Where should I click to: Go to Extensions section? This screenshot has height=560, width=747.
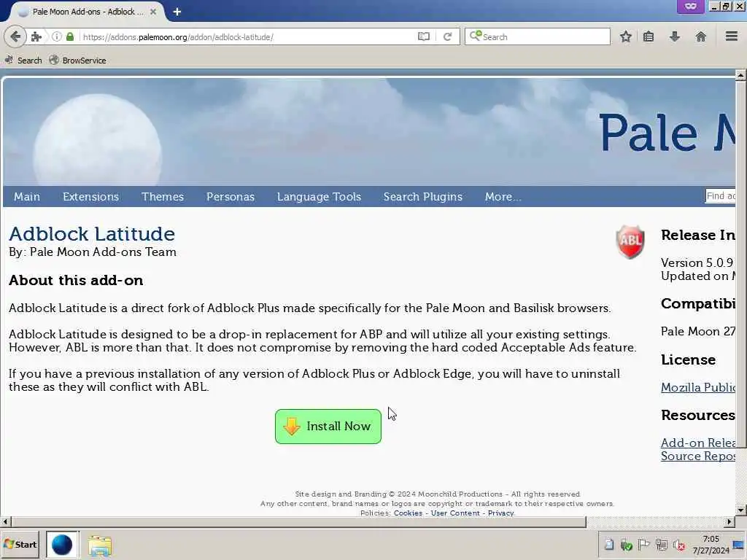click(90, 197)
